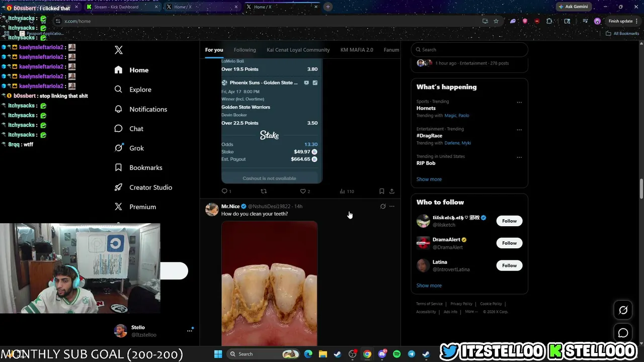Open the Cookie Policy link
The width and height of the screenshot is (644, 362).
tap(491, 304)
